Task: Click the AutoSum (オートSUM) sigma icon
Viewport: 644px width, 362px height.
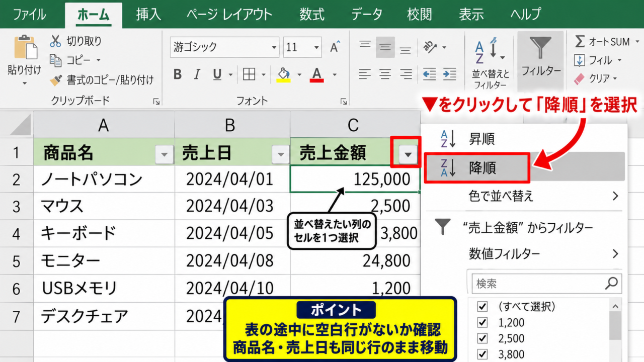Action: pyautogui.click(x=580, y=41)
